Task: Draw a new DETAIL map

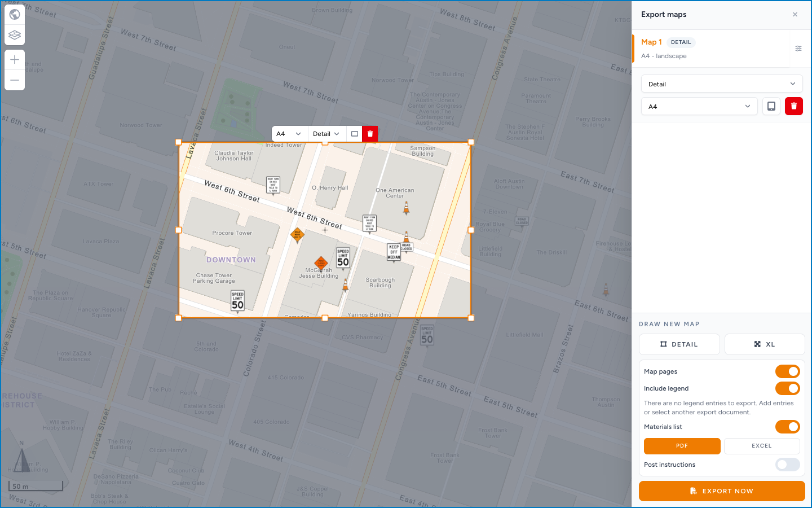Action: coord(679,344)
